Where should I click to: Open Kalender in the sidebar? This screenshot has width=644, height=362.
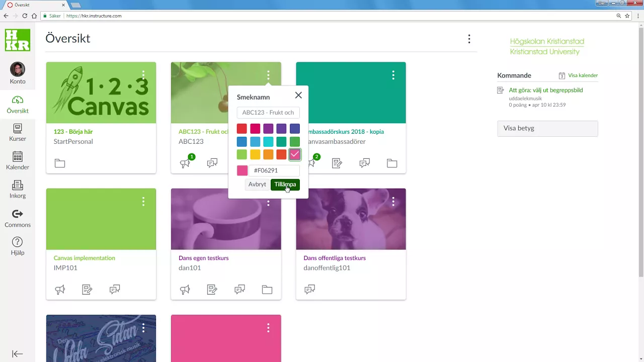(18, 161)
